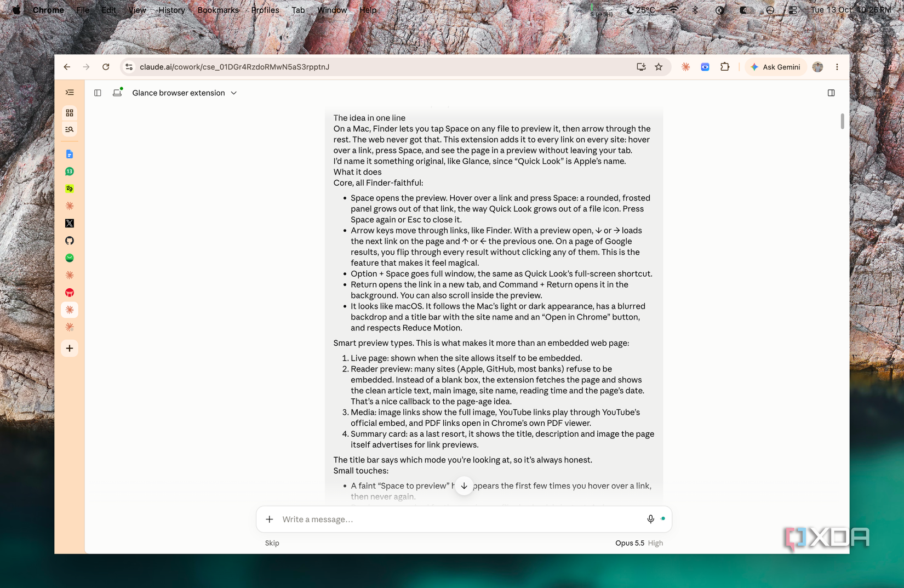Switch to the Google Docs tab icon
Viewport: 904px width, 588px height.
click(70, 155)
